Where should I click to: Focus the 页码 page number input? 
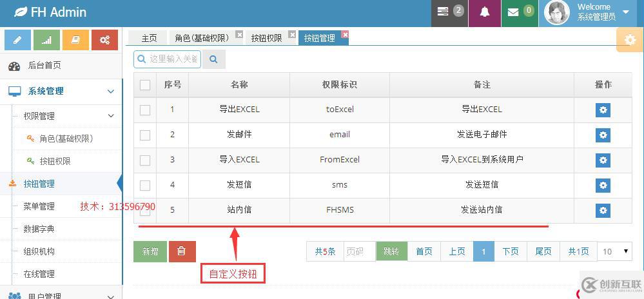359,251
